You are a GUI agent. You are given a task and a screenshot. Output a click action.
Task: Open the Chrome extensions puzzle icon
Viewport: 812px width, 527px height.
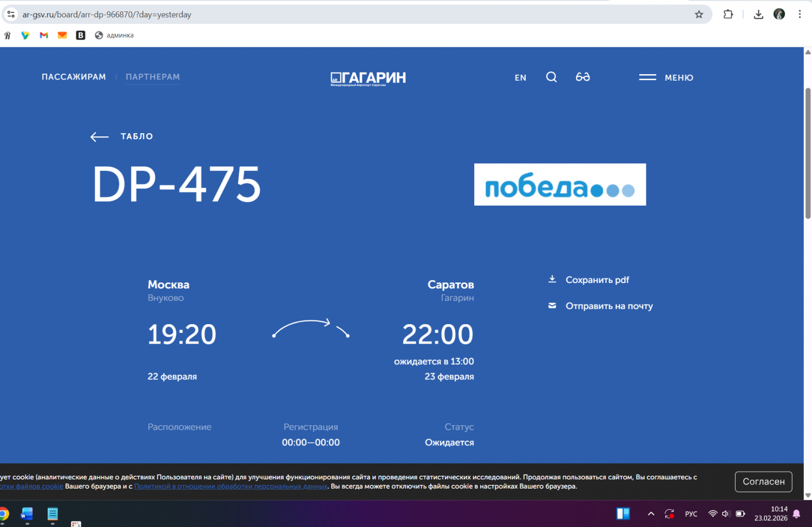(728, 15)
